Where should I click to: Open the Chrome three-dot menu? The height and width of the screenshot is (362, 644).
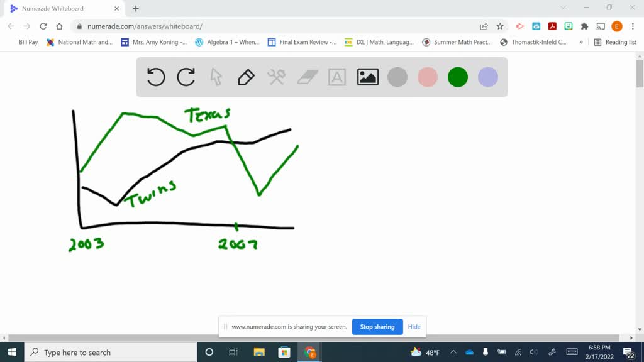(x=634, y=26)
